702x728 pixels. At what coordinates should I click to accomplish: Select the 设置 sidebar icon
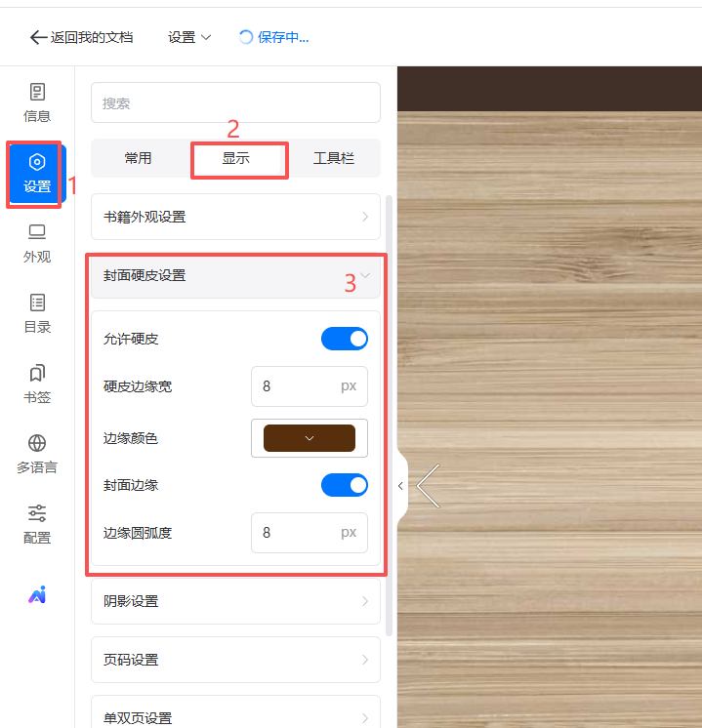pyautogui.click(x=37, y=173)
